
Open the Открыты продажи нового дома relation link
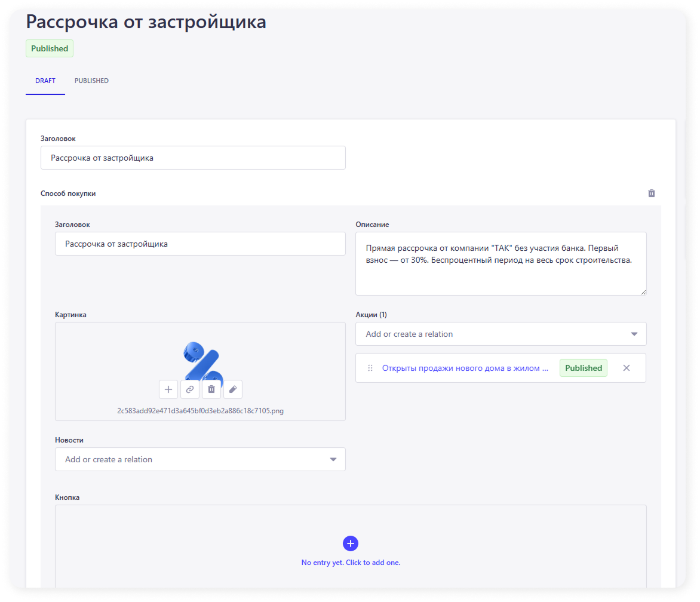tap(465, 368)
